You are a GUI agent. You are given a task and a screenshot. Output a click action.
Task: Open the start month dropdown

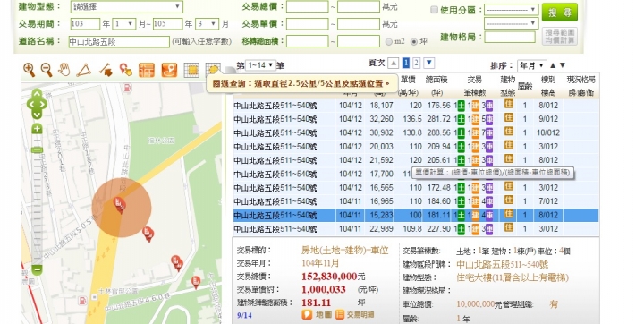[x=124, y=24]
